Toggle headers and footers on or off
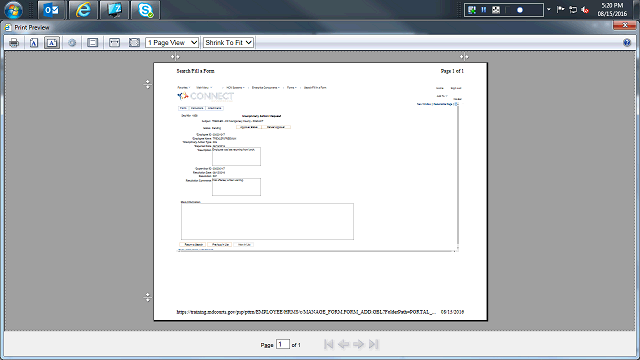Viewport: 640px width, 360px height. click(93, 42)
